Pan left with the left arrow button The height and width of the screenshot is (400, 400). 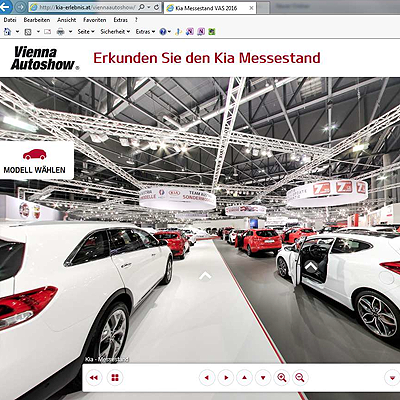[x=207, y=378]
